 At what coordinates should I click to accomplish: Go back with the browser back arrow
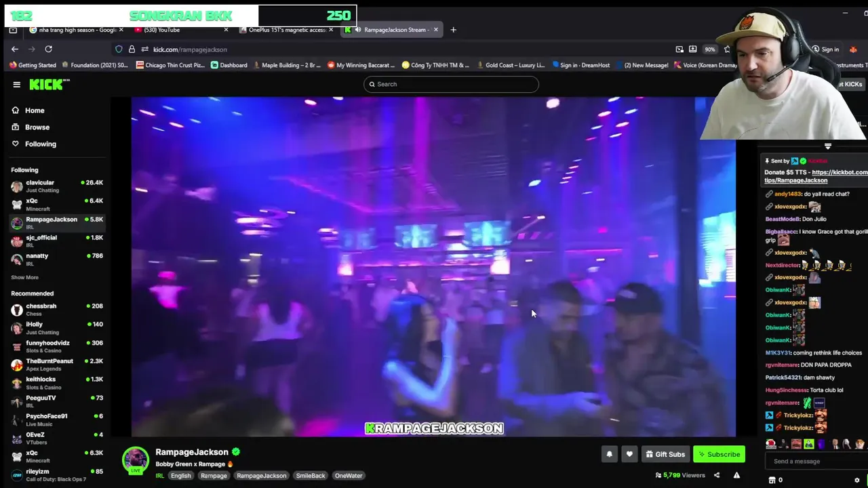point(15,49)
